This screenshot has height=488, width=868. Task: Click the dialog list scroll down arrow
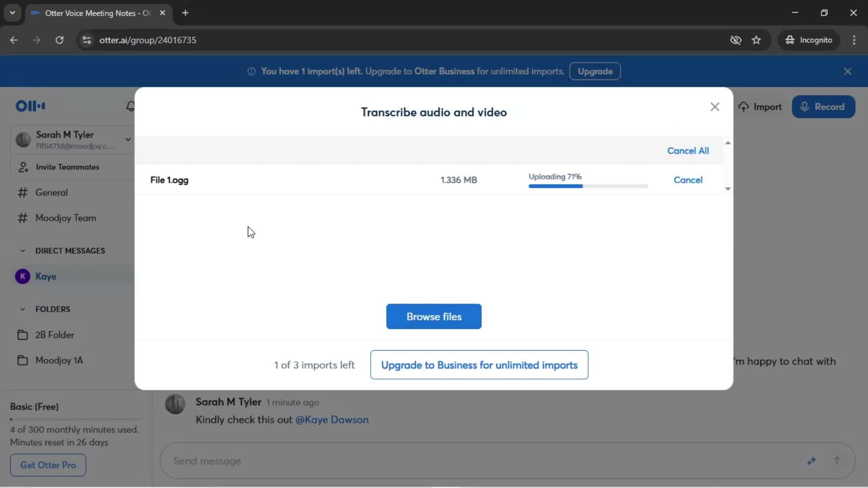pos(728,189)
